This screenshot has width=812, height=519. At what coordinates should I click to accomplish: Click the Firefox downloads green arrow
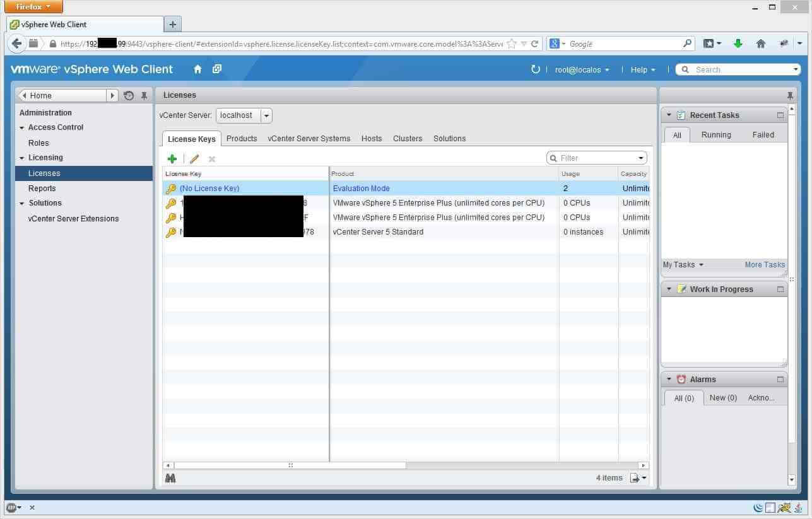pos(738,44)
